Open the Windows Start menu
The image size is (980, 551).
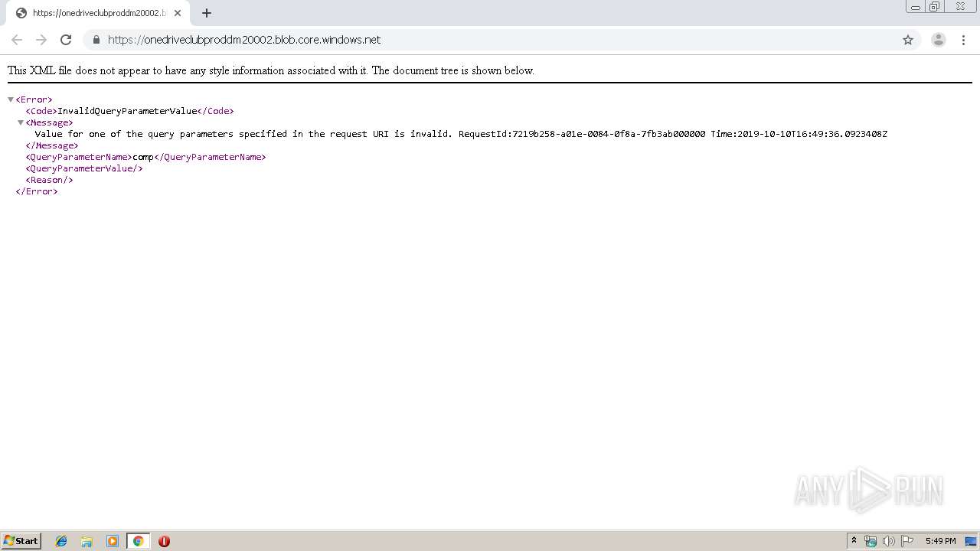[21, 541]
